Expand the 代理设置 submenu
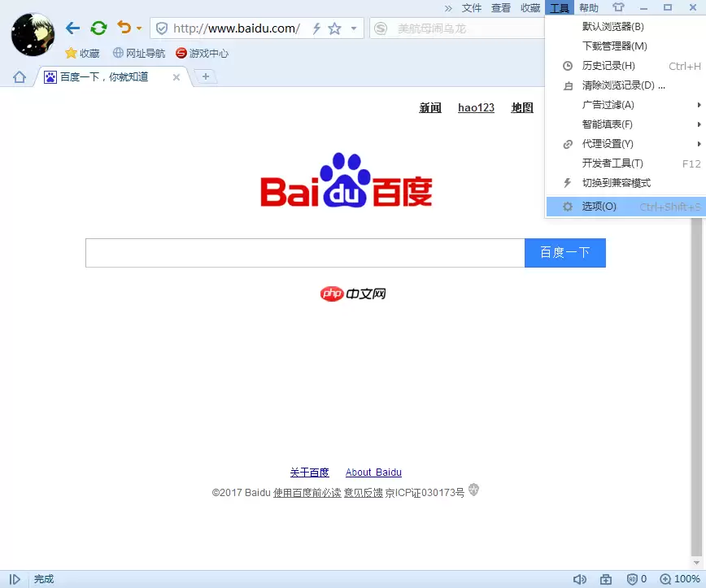Viewport: 706px width, 588px height. [x=608, y=144]
